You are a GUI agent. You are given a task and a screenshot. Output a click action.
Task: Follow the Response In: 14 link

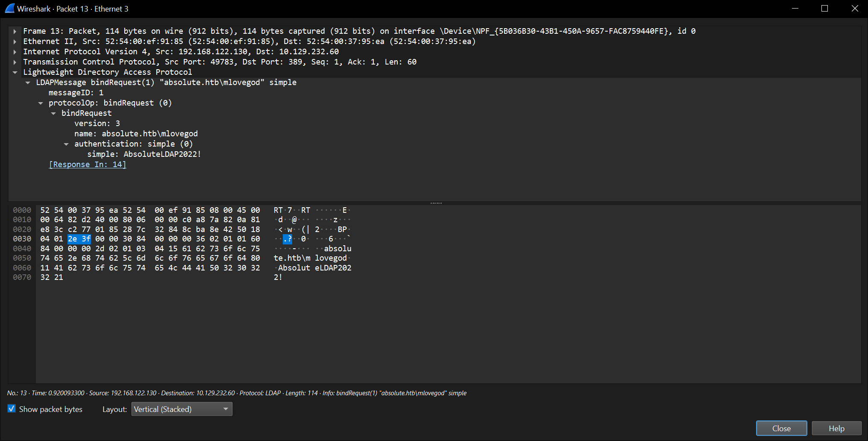pos(88,165)
